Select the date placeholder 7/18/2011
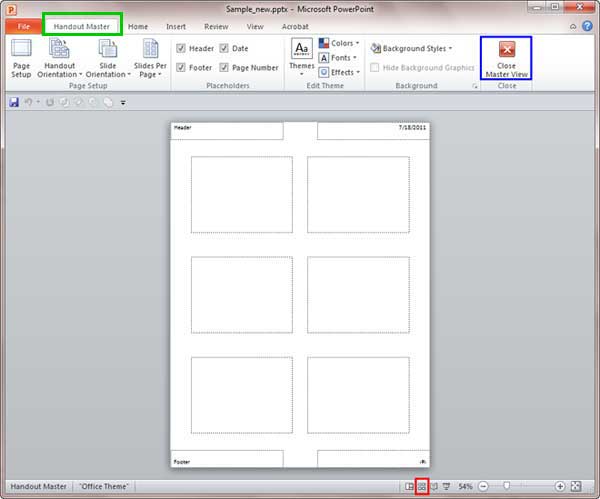The image size is (600, 499). click(373, 131)
